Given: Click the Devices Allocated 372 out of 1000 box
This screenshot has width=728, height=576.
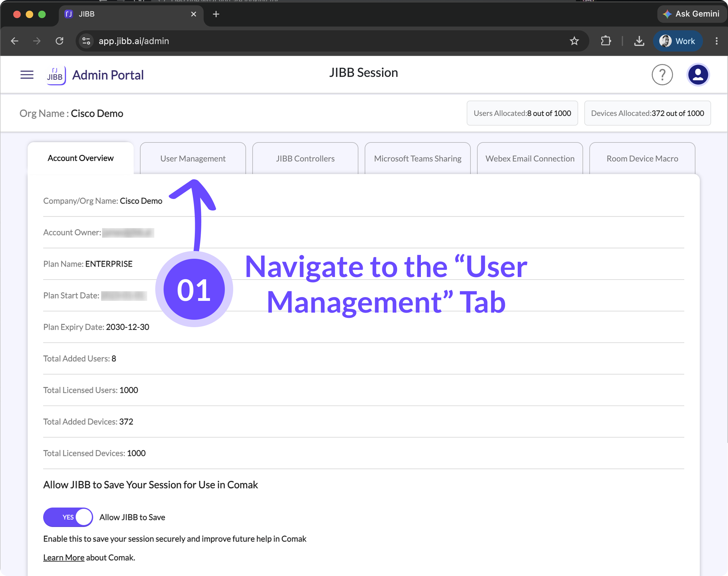Looking at the screenshot, I should click(x=647, y=113).
